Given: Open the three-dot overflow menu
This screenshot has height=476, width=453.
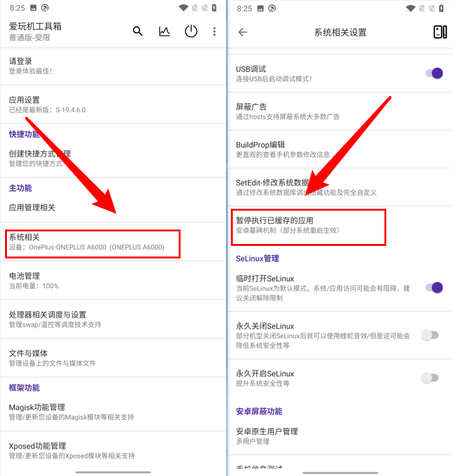Looking at the screenshot, I should pyautogui.click(x=215, y=31).
